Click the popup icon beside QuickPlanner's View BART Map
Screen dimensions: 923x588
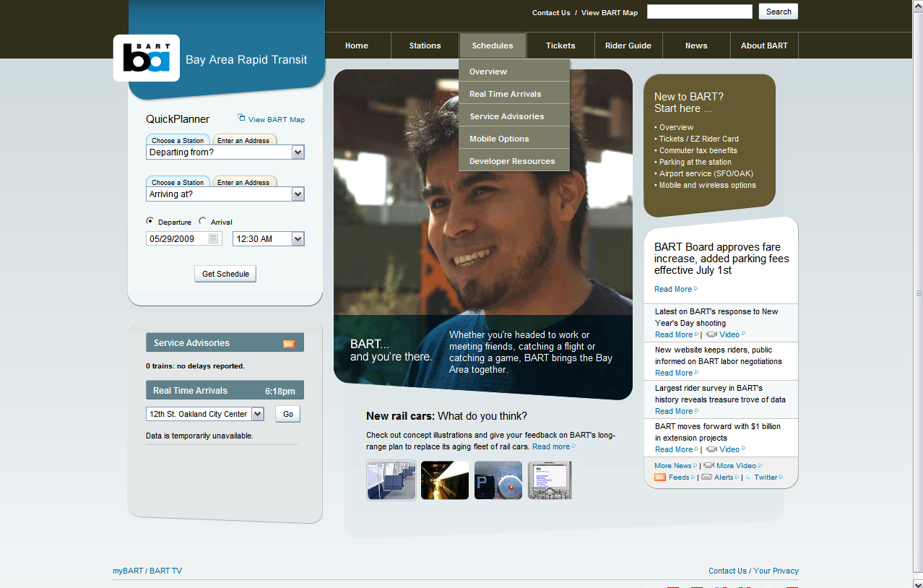pos(241,118)
